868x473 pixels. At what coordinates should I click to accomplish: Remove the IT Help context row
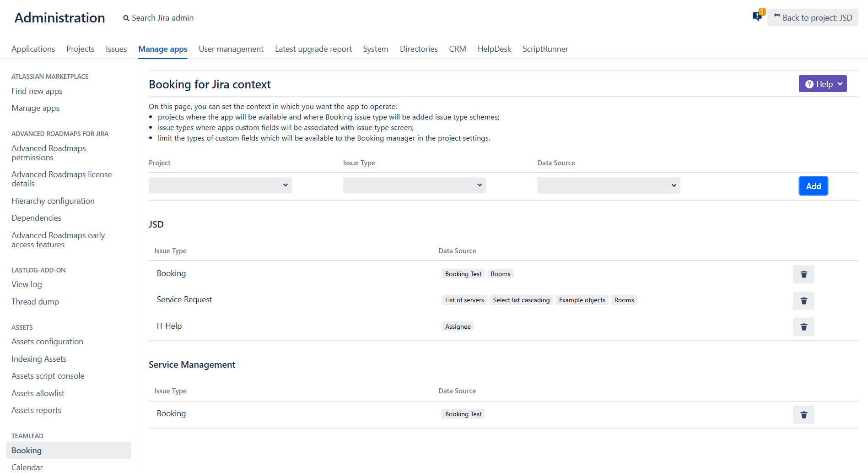click(x=803, y=327)
